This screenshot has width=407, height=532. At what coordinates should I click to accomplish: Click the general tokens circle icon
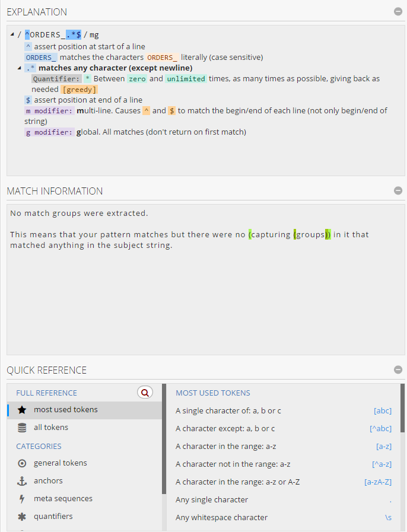22,463
